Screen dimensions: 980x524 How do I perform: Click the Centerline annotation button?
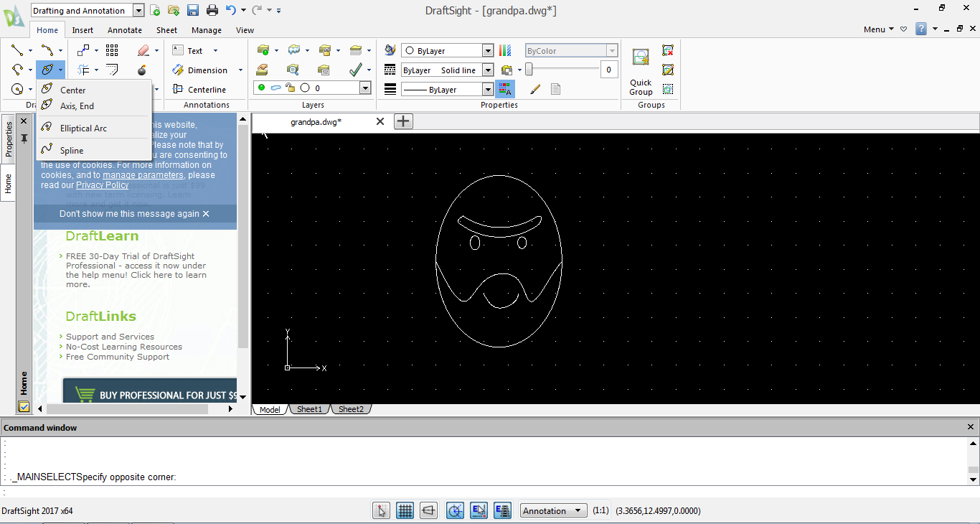(x=199, y=90)
